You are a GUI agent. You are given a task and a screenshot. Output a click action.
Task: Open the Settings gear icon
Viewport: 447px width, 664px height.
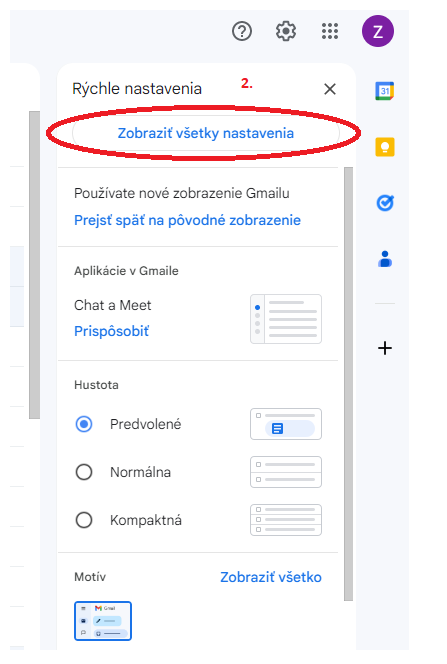286,31
